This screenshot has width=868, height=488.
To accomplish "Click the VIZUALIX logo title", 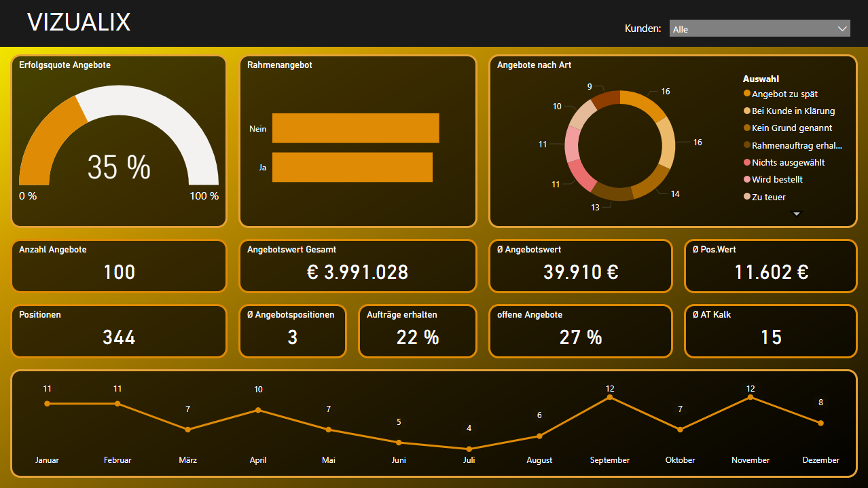I will click(x=79, y=22).
